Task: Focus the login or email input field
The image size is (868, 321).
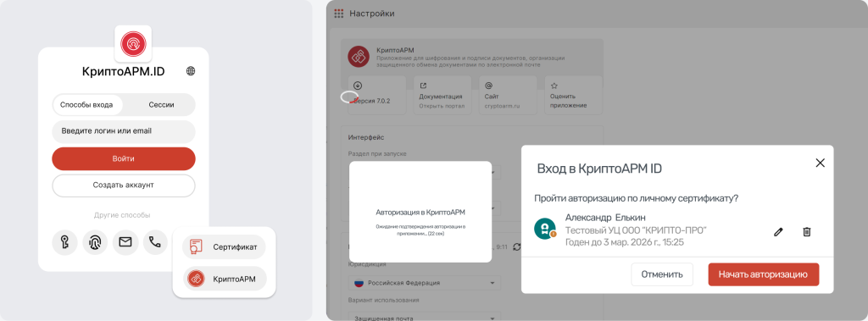Action: [124, 131]
